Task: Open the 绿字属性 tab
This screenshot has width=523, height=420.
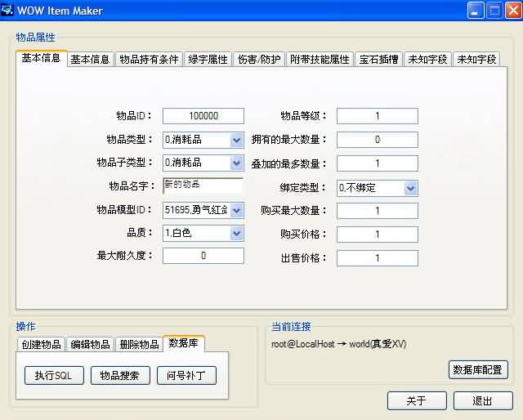Action: (x=208, y=60)
